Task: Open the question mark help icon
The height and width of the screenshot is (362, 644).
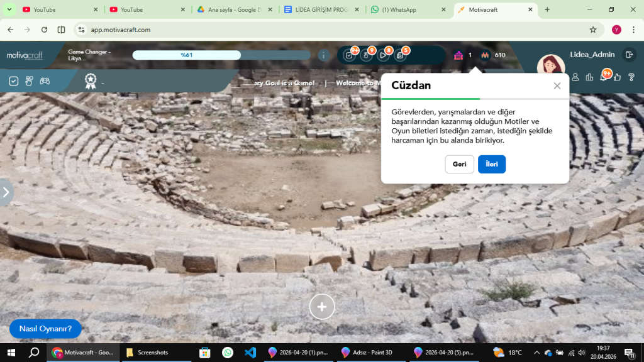Action: pos(631,77)
